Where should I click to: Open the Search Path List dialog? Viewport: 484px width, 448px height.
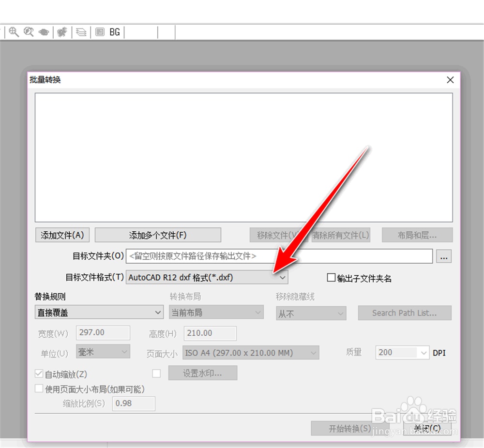tap(405, 313)
